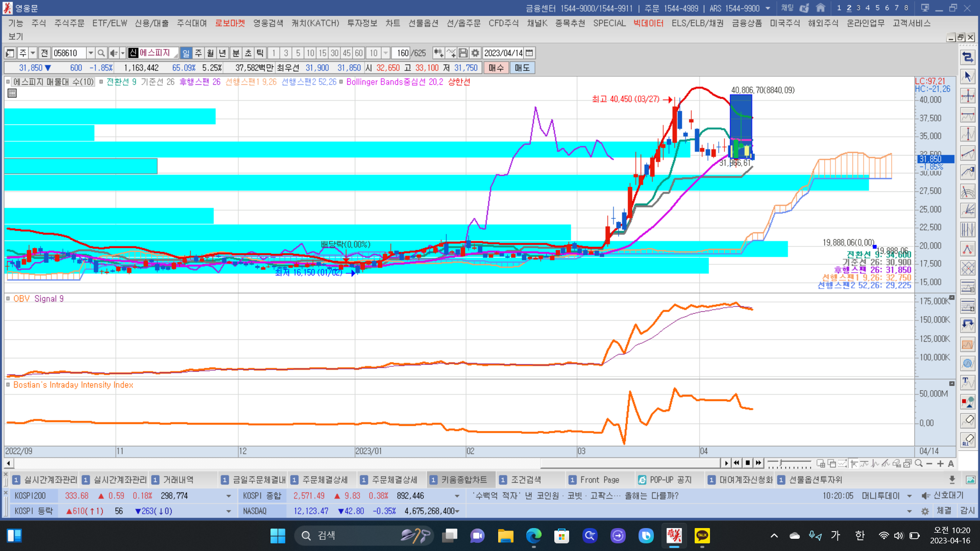This screenshot has width=980, height=551.
Task: Expand the stock code dropdown arrow
Action: click(90, 53)
